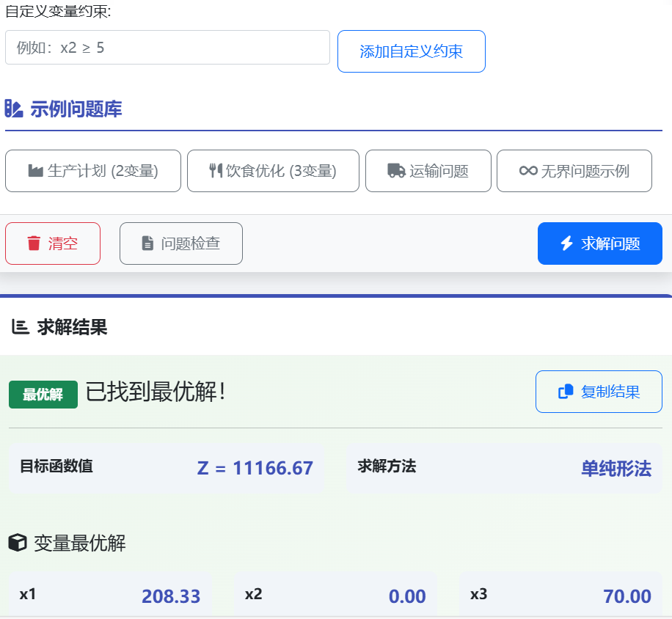The width and height of the screenshot is (672, 619).
Task: Click the chart icon beside 求解结果
Action: 21,327
